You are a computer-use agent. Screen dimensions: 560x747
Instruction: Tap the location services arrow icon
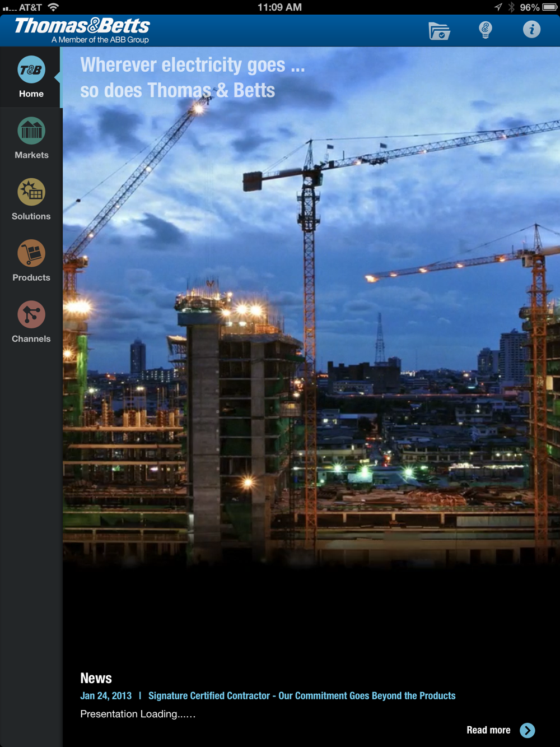coord(498,7)
